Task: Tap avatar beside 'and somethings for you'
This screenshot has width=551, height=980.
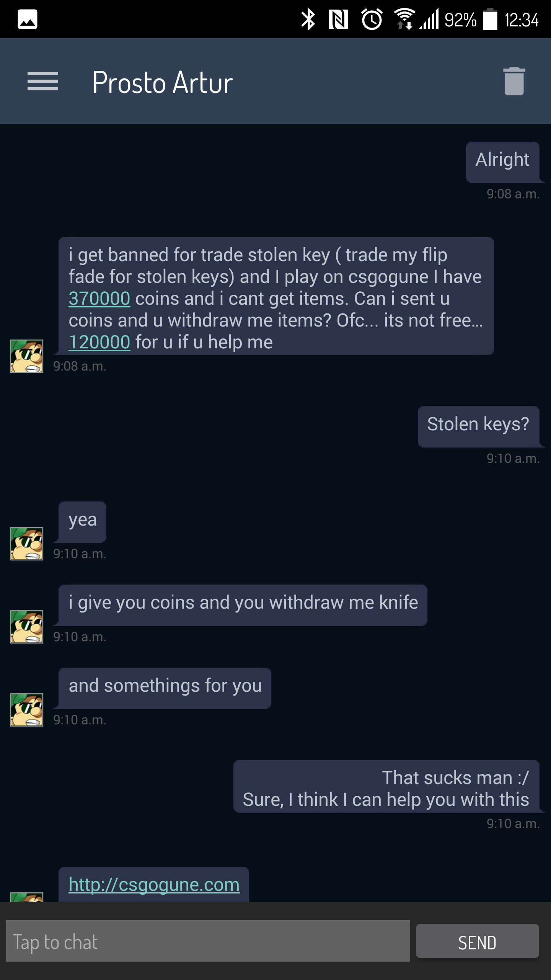Action: (x=26, y=710)
